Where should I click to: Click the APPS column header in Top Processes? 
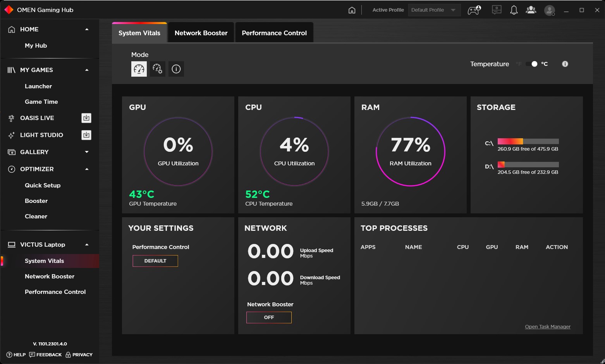click(x=368, y=247)
